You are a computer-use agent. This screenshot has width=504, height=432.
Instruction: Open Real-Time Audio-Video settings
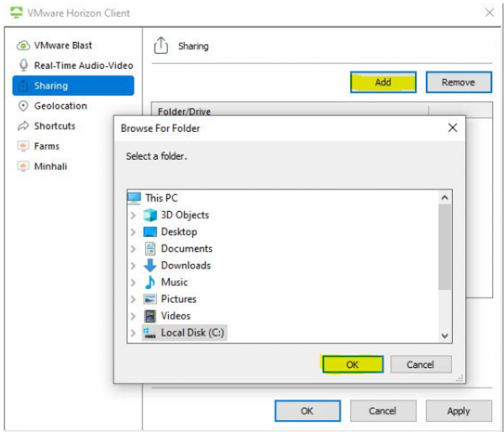click(73, 66)
